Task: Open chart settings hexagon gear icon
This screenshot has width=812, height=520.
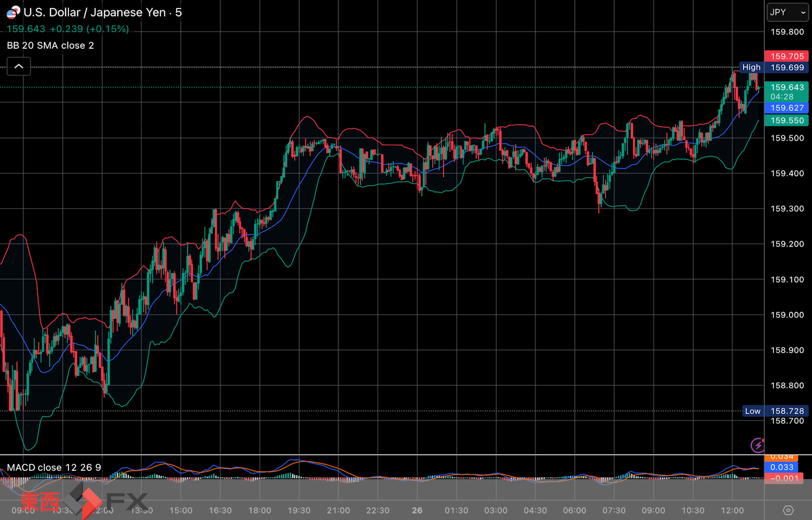Action: 788,510
